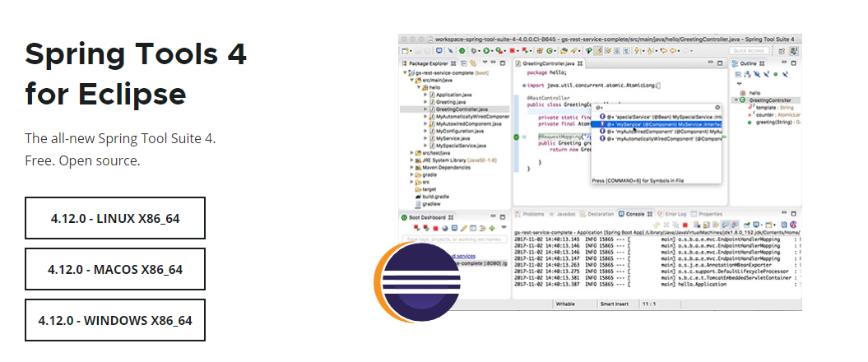Close the content assist popup with its X
Viewport: 868px width, 362px height.
coord(717,108)
